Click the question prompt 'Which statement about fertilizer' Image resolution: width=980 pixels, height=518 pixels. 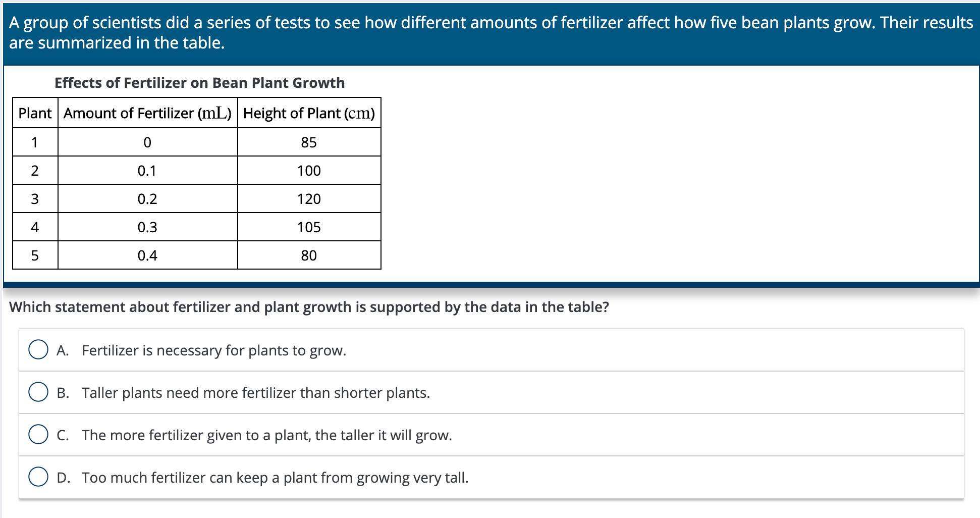coord(309,307)
